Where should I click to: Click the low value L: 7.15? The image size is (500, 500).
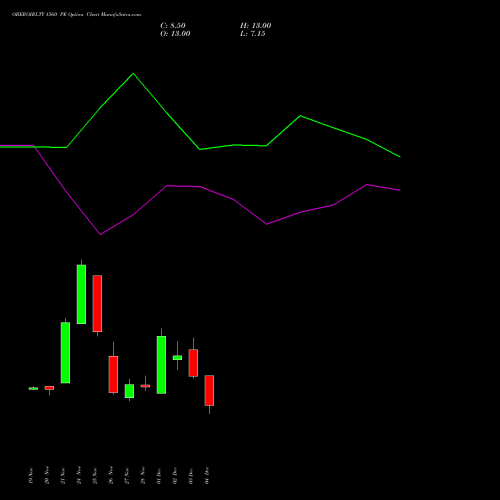coord(253,34)
